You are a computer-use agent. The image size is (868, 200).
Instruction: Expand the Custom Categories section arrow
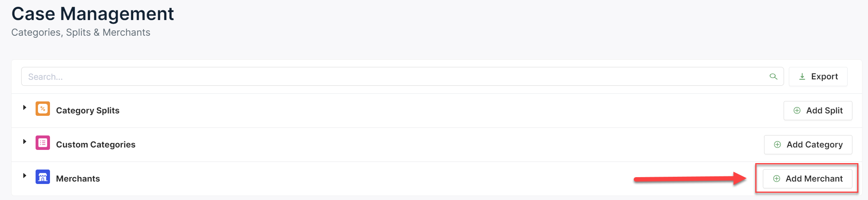(24, 141)
